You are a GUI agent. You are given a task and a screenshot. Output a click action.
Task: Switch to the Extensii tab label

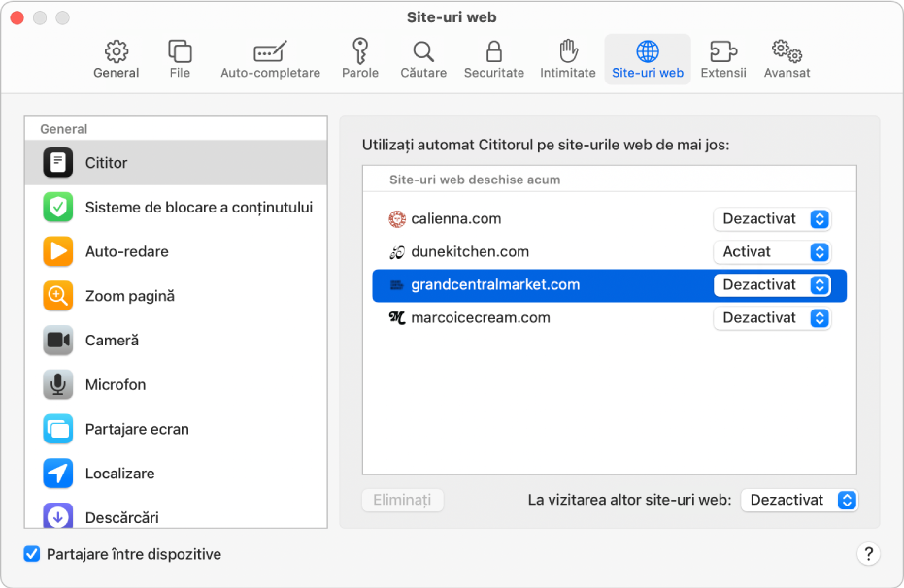tap(723, 73)
